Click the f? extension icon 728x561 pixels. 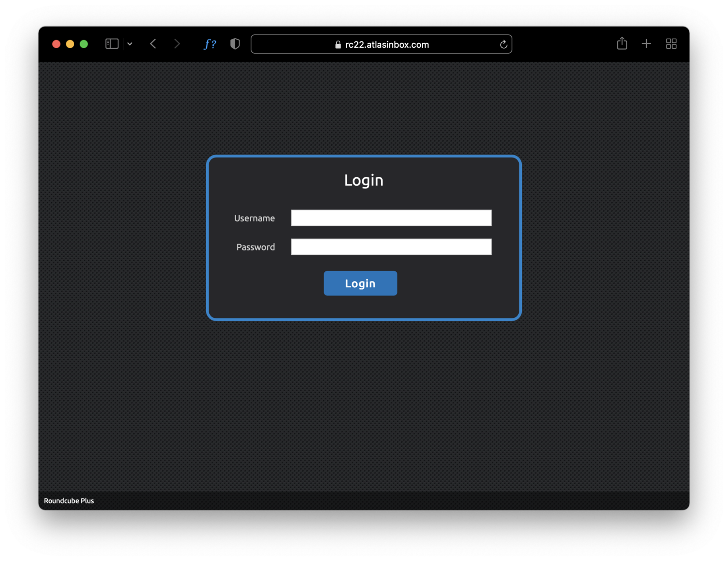click(210, 44)
